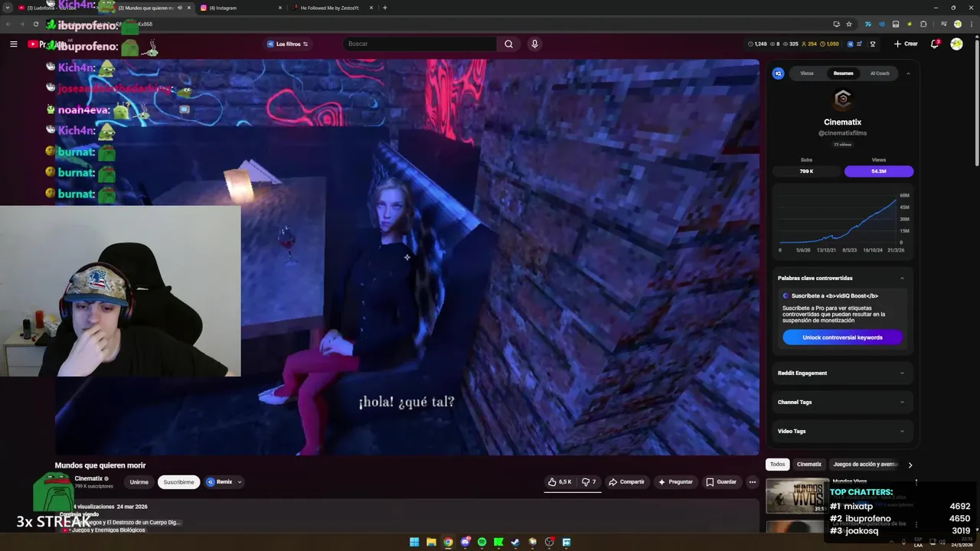
Task: Mute the Mundos que quieren morir tab
Action: click(x=180, y=8)
